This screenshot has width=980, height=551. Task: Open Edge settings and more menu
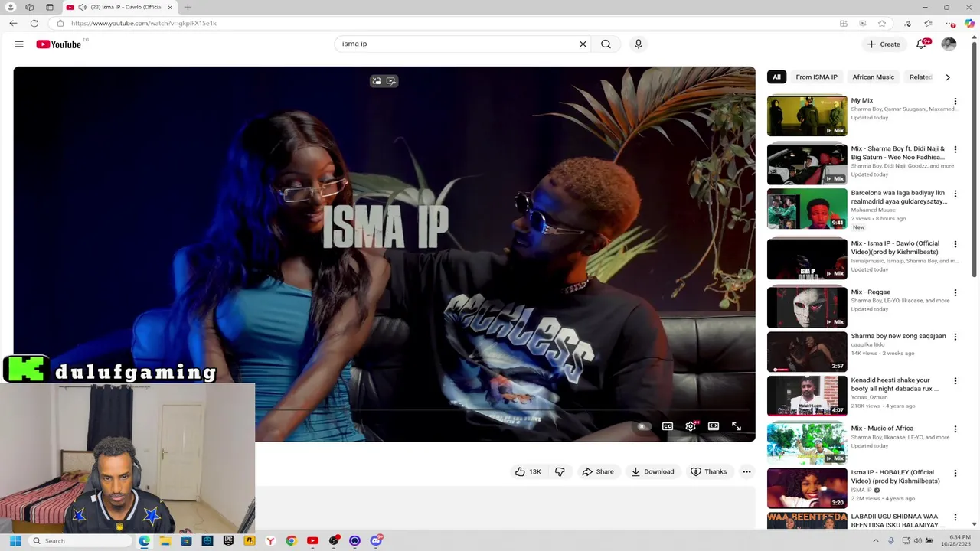point(949,24)
